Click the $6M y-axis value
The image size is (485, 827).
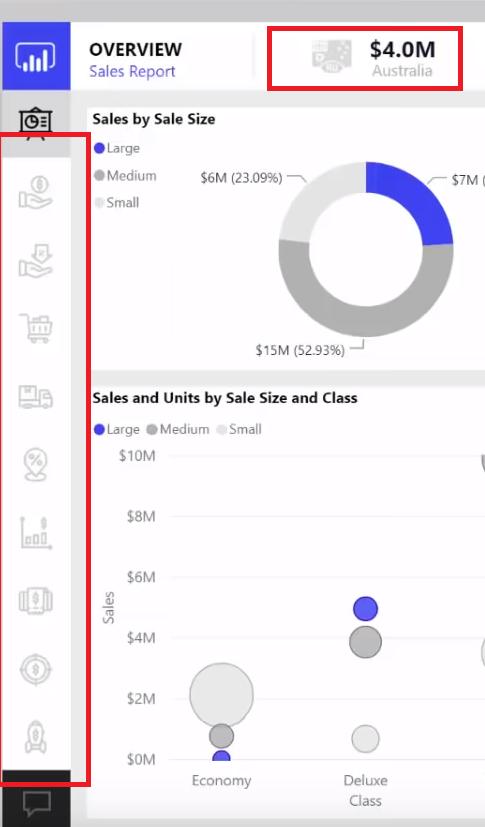(x=141, y=577)
